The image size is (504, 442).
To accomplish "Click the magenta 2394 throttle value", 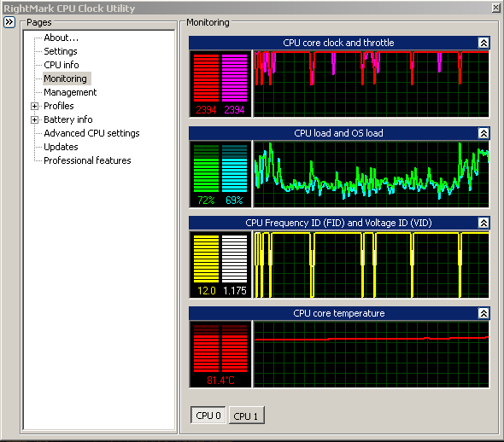I will [234, 110].
